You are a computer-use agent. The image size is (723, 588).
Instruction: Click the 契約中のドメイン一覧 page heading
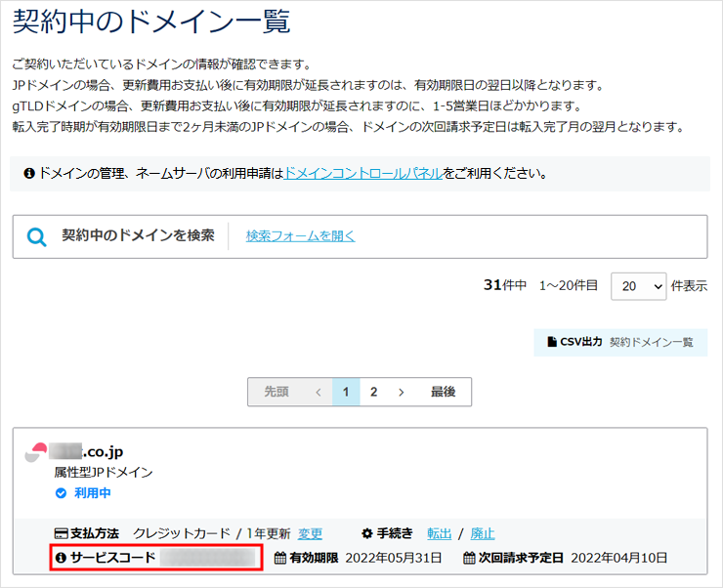[x=151, y=21]
